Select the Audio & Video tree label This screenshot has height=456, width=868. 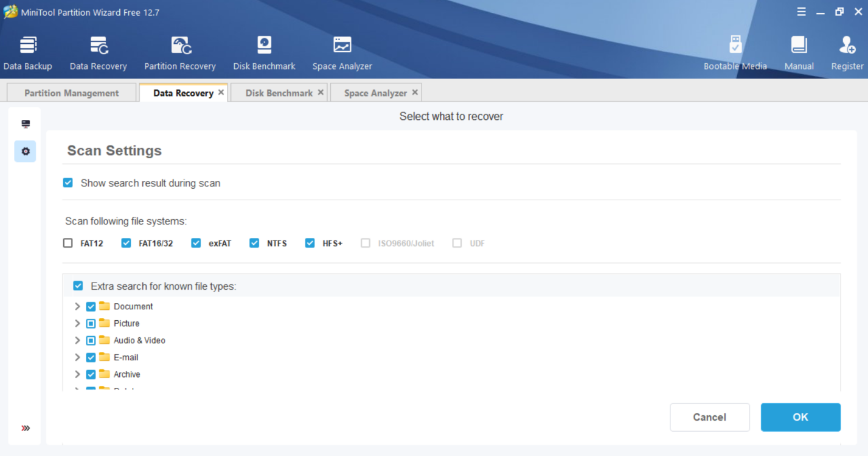[139, 340]
